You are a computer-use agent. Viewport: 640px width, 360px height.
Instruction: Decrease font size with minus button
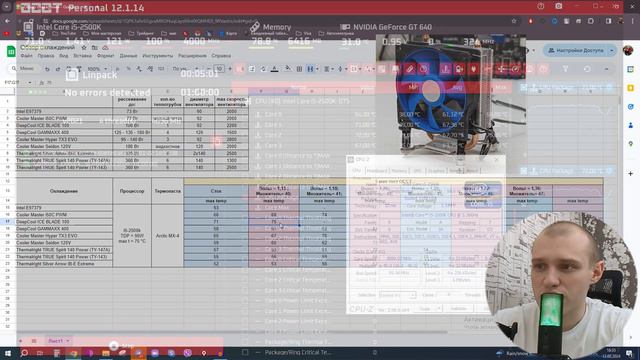(209, 69)
